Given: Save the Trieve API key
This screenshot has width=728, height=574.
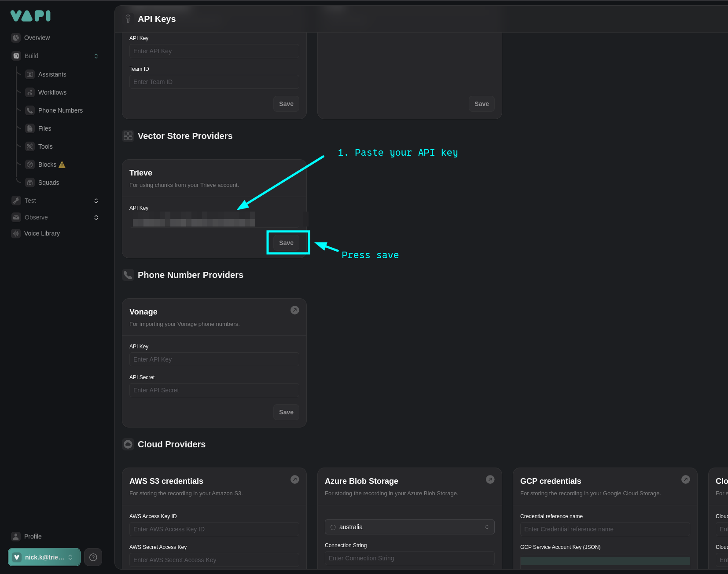Looking at the screenshot, I should click(x=286, y=243).
